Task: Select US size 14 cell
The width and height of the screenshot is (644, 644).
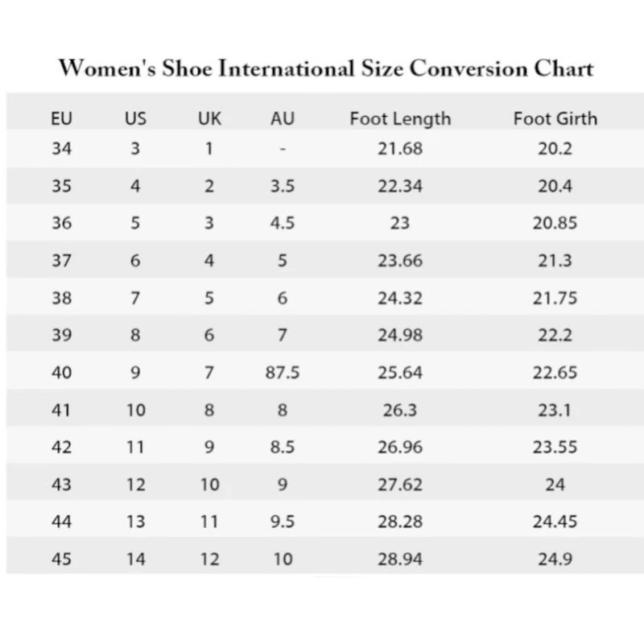Action: click(135, 559)
